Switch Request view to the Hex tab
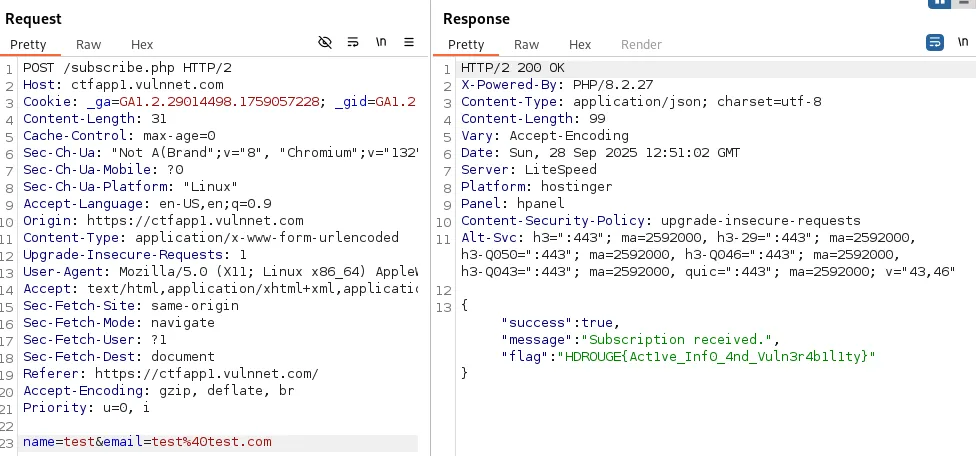This screenshot has width=976, height=456. (142, 45)
